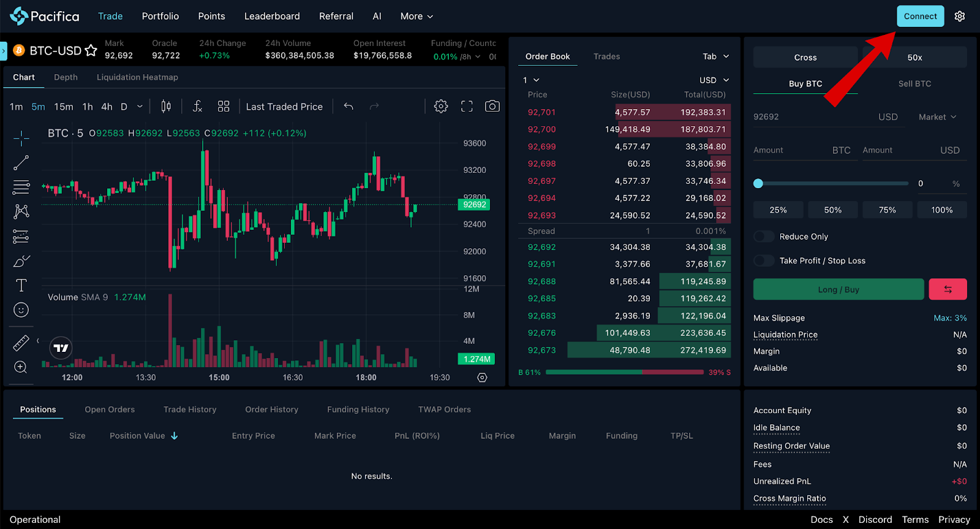Switch to the Sell BTC side
This screenshot has height=529, width=980.
click(x=914, y=84)
